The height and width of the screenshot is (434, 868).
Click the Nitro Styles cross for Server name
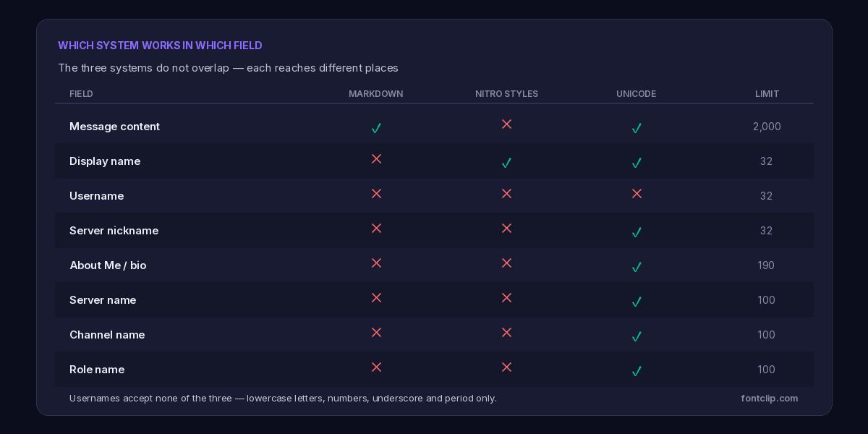click(x=506, y=298)
